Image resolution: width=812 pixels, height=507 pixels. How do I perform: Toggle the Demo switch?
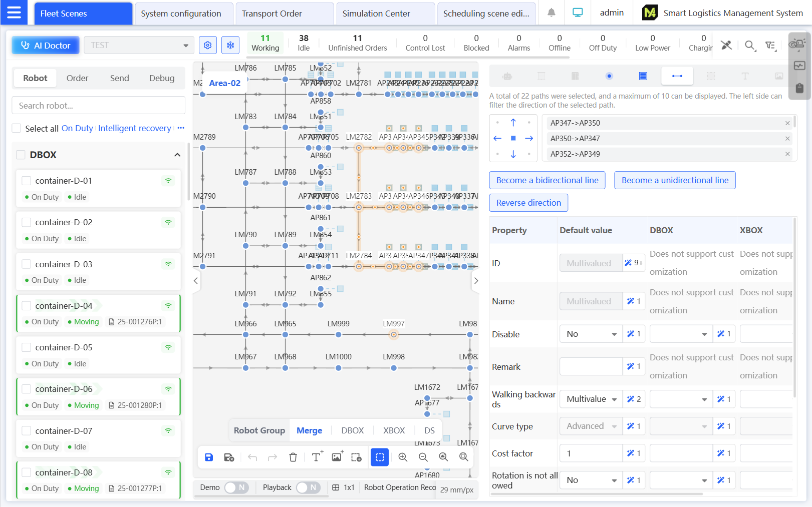pos(236,487)
